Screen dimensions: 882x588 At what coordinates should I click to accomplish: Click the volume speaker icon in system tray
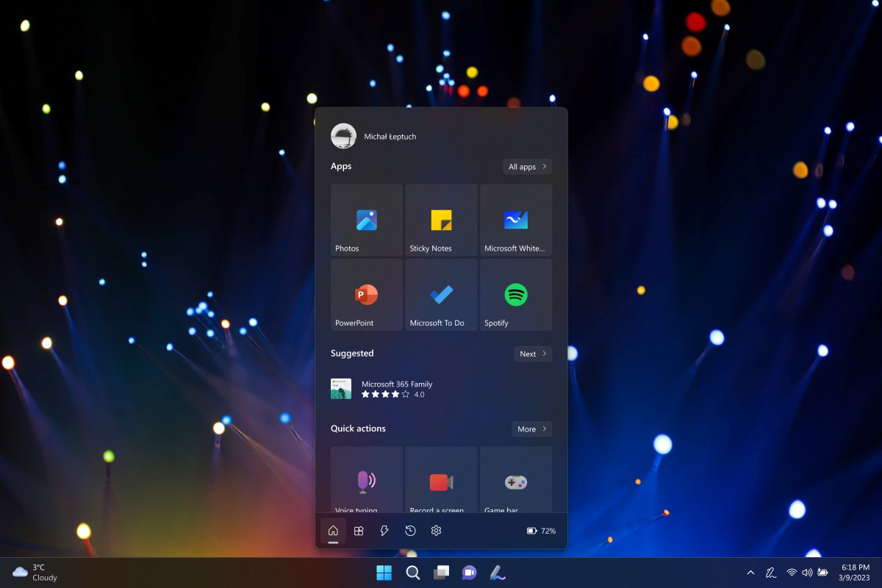[x=807, y=573]
